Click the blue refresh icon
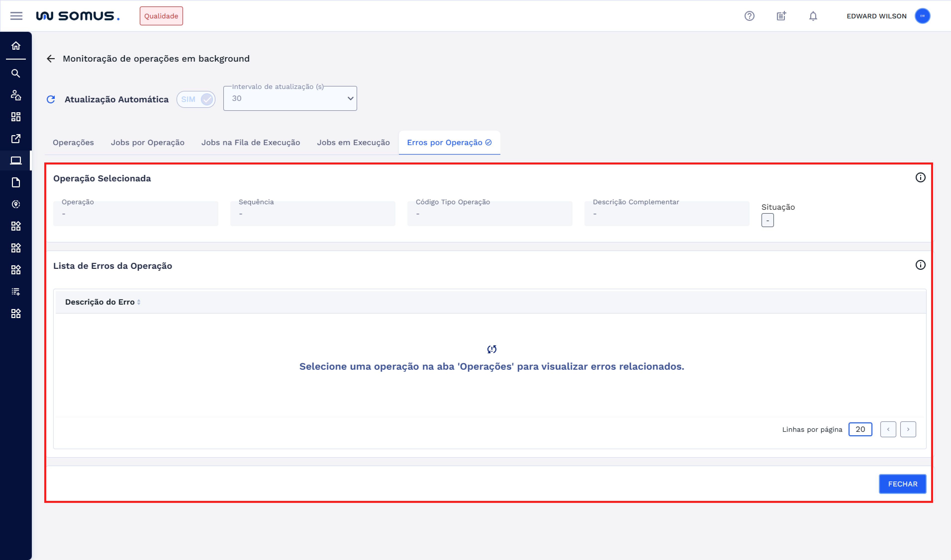951x560 pixels. click(51, 99)
